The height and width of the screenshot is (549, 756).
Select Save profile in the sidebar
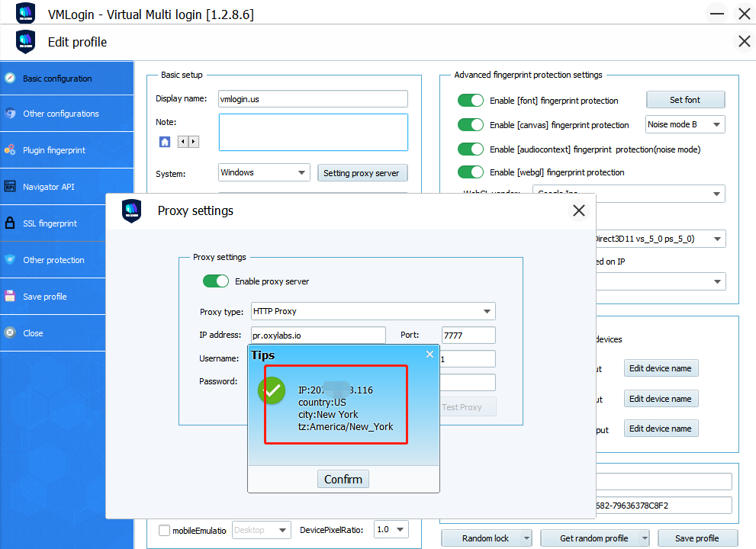coord(53,297)
